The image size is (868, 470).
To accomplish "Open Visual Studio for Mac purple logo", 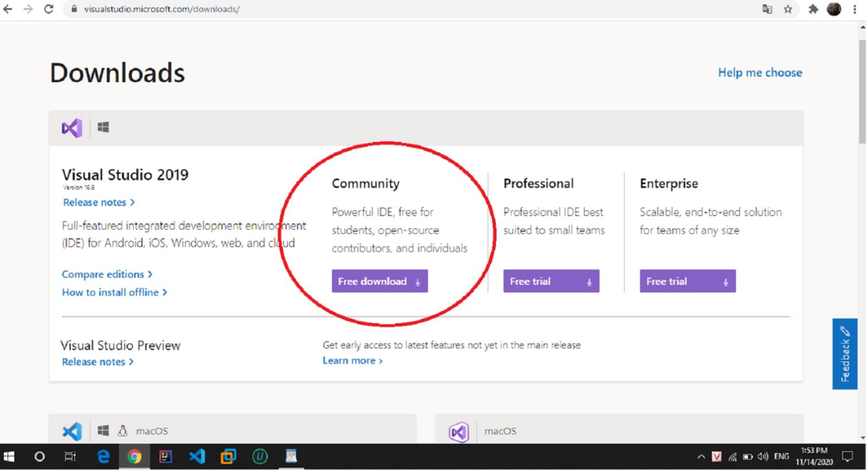I will click(458, 431).
